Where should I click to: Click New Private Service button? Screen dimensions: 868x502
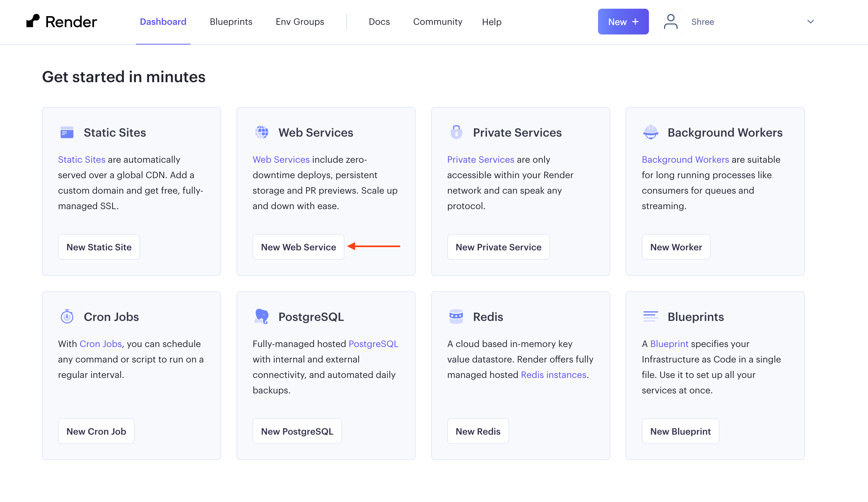click(x=498, y=247)
